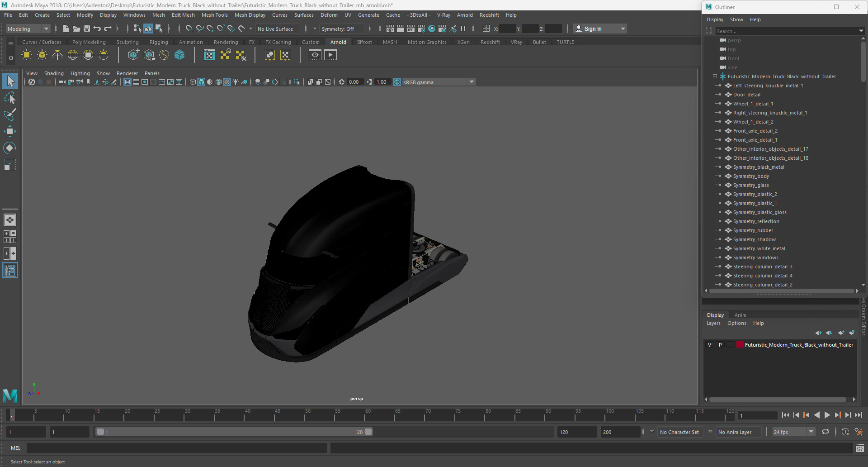868x467 pixels.
Task: Play animation forwards
Action: click(827, 415)
